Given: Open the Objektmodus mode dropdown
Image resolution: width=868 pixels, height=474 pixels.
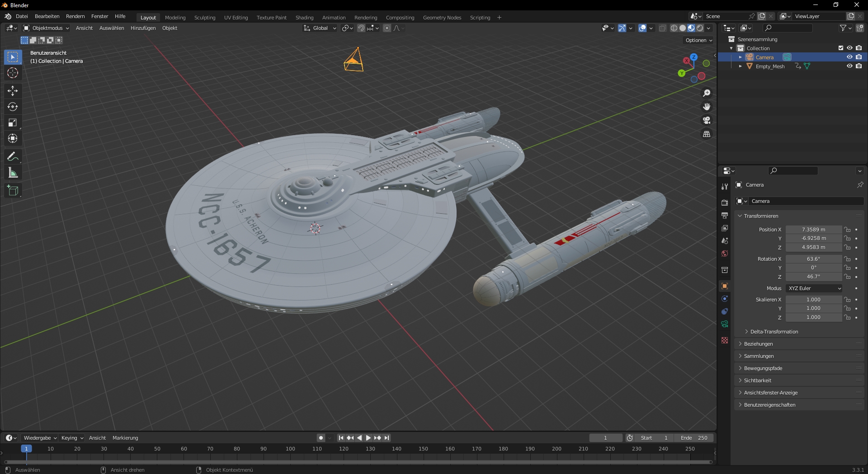Looking at the screenshot, I should click(46, 28).
